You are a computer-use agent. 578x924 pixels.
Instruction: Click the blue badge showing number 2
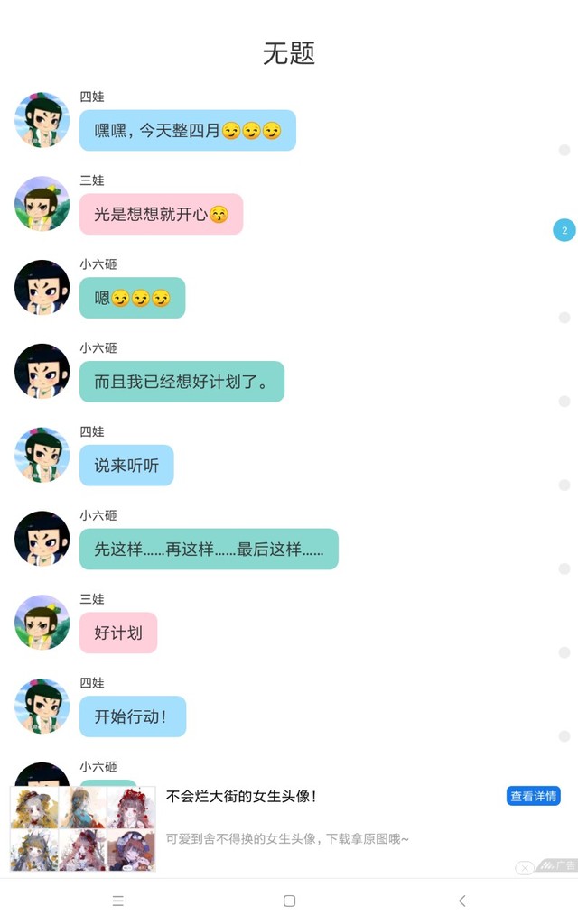tap(564, 230)
